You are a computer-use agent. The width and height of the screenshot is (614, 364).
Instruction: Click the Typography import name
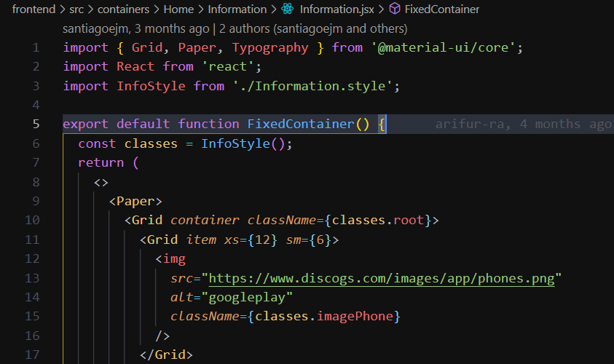pyautogui.click(x=270, y=48)
